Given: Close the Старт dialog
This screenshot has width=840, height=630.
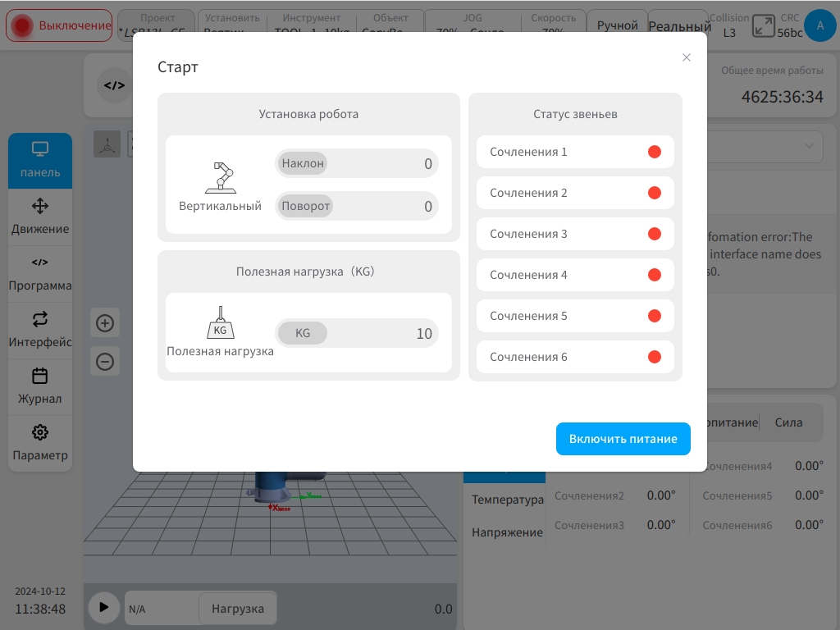Looking at the screenshot, I should 687,57.
